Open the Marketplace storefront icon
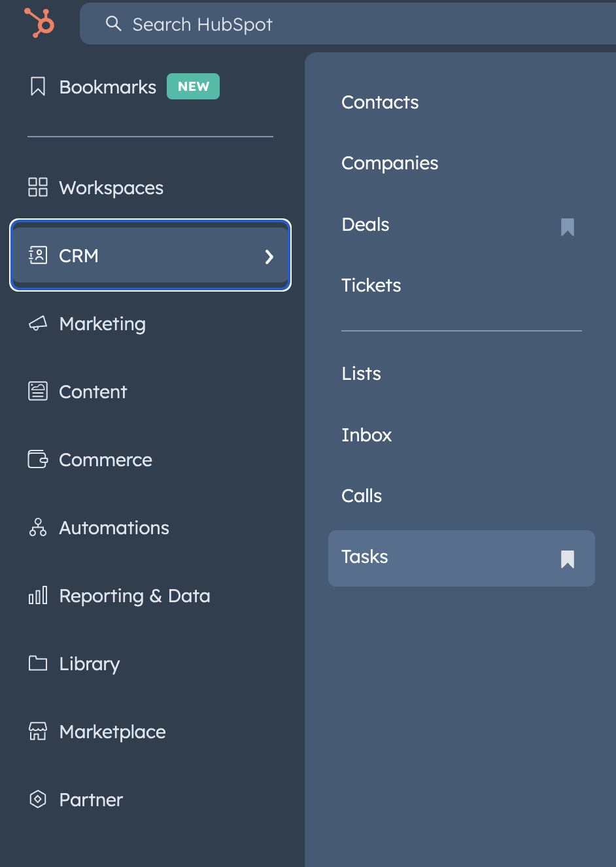Screen dimensions: 616x867 click(37, 732)
